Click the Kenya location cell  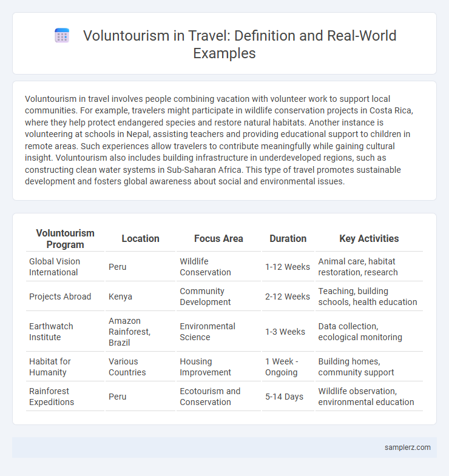click(x=140, y=297)
